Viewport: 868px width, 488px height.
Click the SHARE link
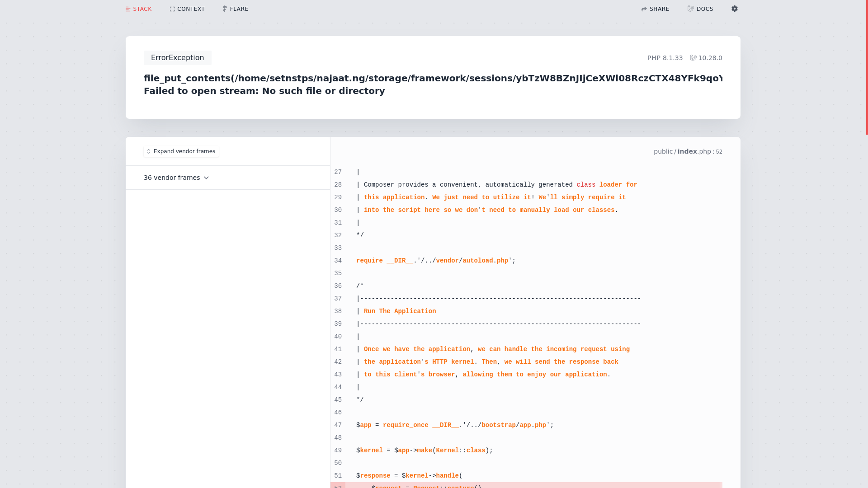pos(655,9)
